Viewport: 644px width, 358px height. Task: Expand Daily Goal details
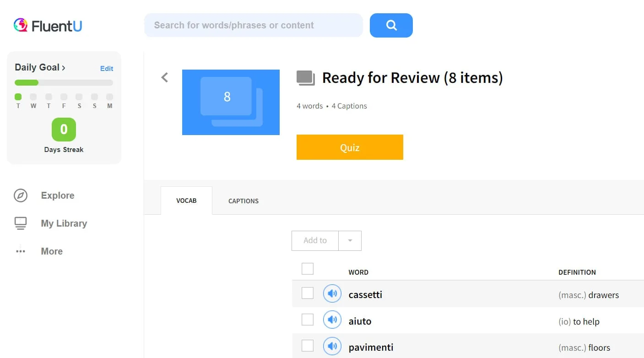point(40,67)
